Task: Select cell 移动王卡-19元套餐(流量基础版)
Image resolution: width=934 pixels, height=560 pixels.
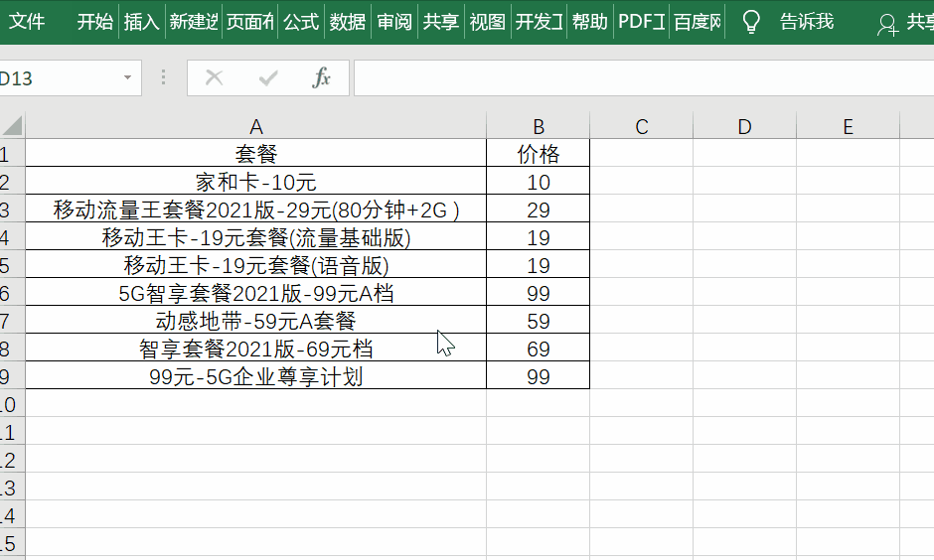Action: coord(256,237)
